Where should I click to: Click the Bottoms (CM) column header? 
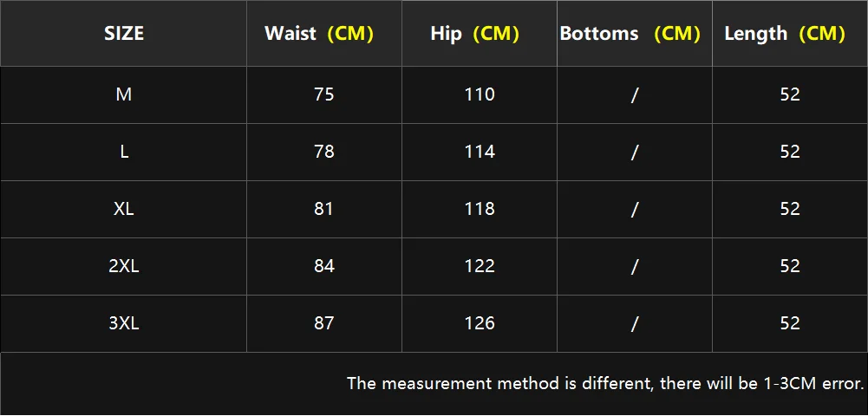[x=630, y=34]
